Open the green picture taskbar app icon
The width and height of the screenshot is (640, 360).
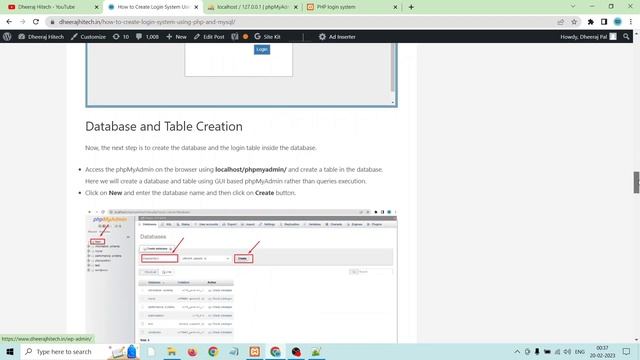pos(317,351)
